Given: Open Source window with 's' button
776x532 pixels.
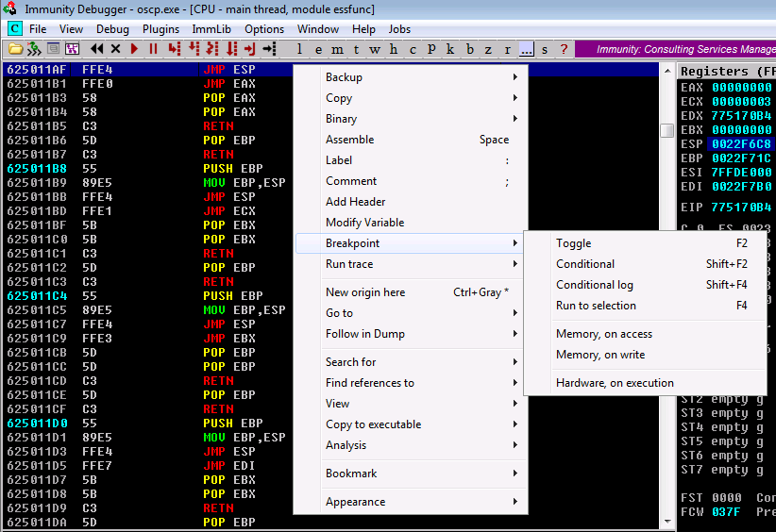Looking at the screenshot, I should 545,49.
